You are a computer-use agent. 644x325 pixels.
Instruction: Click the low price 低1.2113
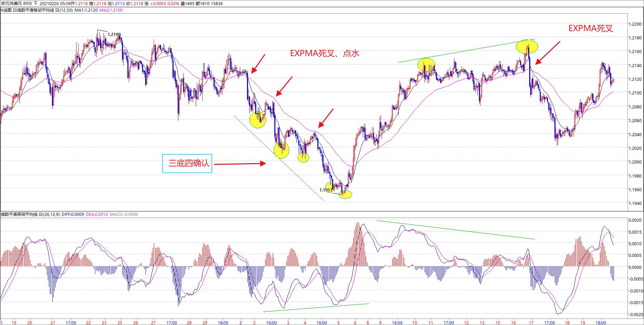[116, 3]
